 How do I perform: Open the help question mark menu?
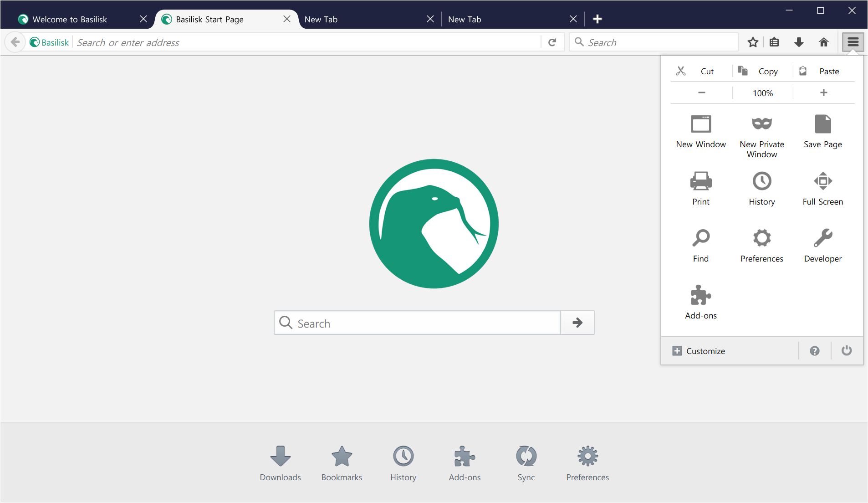click(815, 351)
